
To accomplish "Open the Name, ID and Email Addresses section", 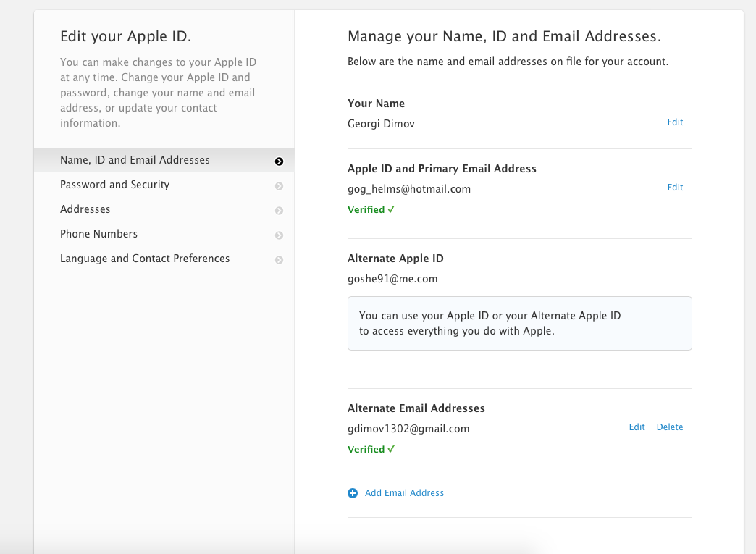I will click(x=135, y=160).
